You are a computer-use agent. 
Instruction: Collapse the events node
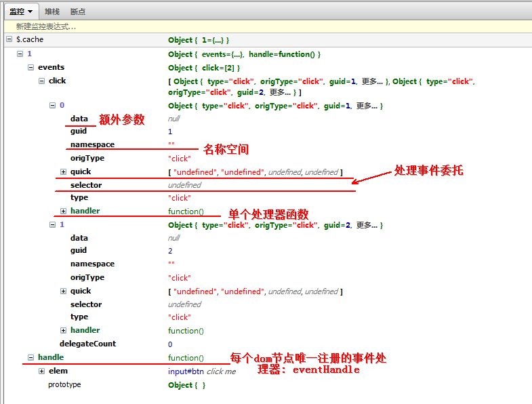(30, 68)
